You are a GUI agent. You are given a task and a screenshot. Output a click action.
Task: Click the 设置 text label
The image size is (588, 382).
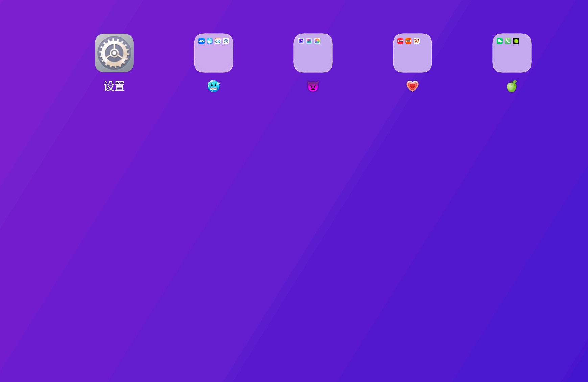click(x=114, y=86)
